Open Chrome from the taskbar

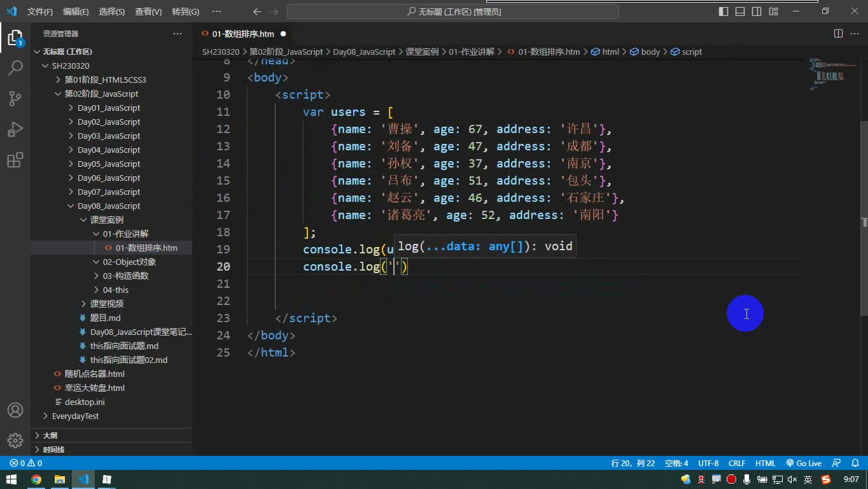coord(36,479)
